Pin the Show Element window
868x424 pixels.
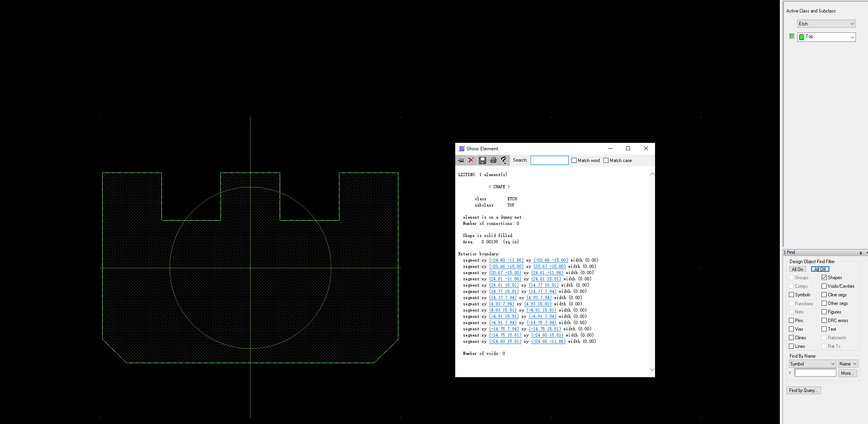[461, 160]
